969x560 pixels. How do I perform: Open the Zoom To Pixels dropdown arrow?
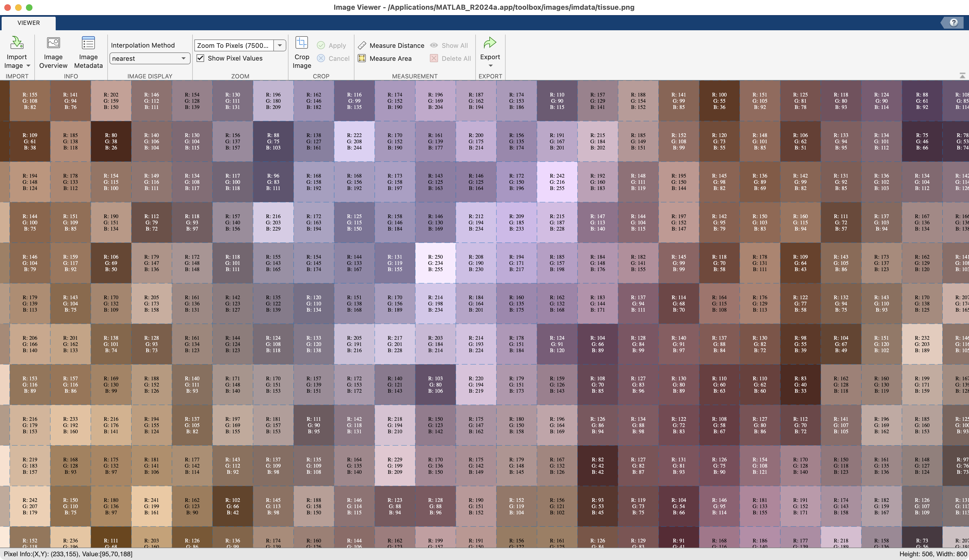click(x=280, y=45)
